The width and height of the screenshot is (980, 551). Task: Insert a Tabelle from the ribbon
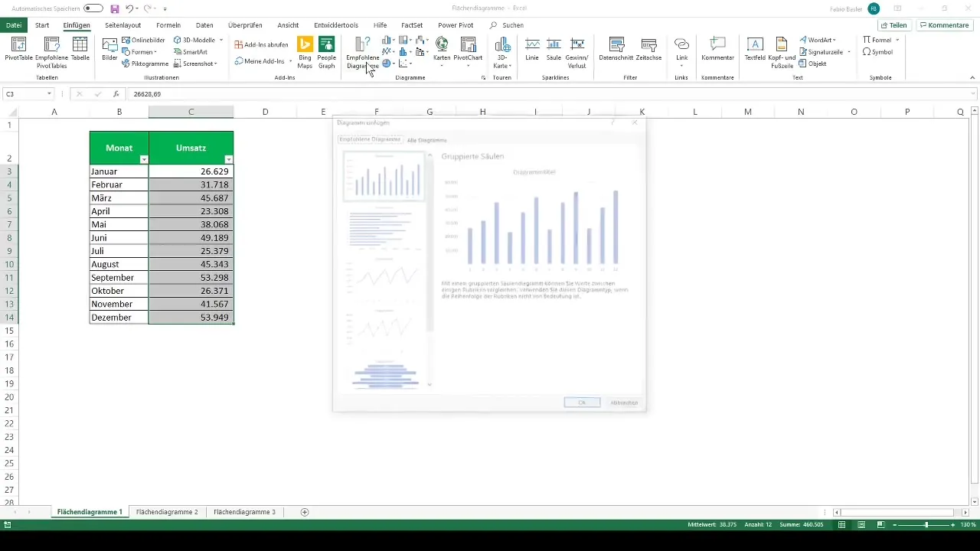click(80, 51)
